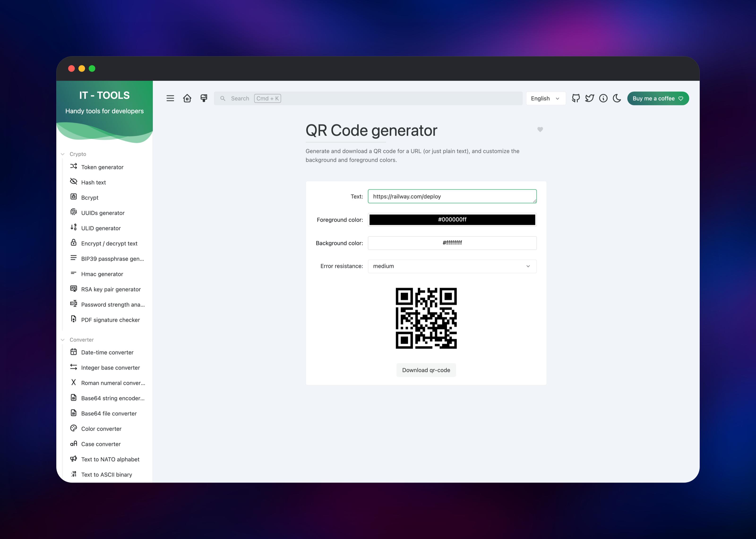Pick the foreground color #000000ff swatch
This screenshot has width=756, height=539.
452,219
